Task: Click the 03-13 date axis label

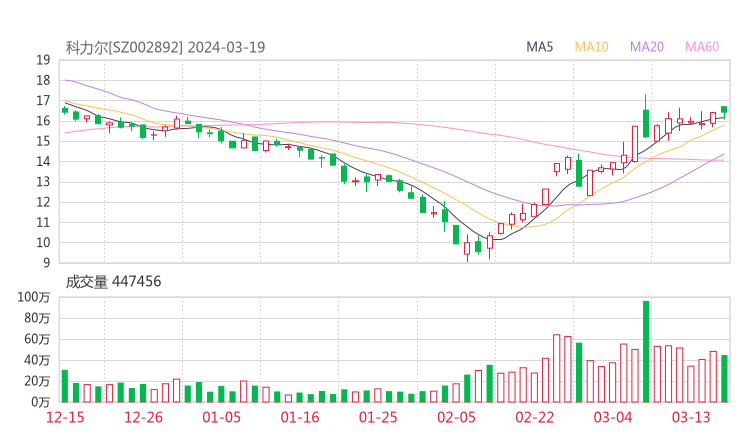Action: click(691, 417)
